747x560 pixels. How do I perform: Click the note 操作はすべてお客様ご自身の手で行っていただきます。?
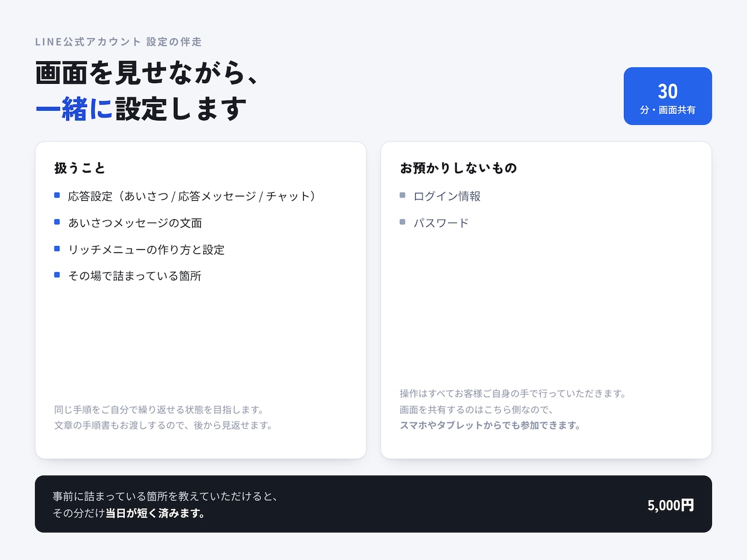(x=513, y=394)
